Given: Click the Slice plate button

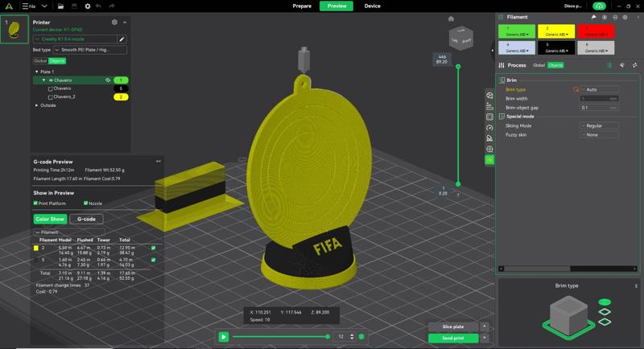Looking at the screenshot, I should [453, 326].
